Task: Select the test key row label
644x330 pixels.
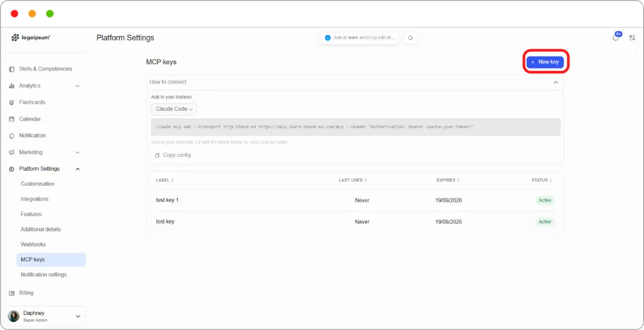Action: [x=165, y=222]
